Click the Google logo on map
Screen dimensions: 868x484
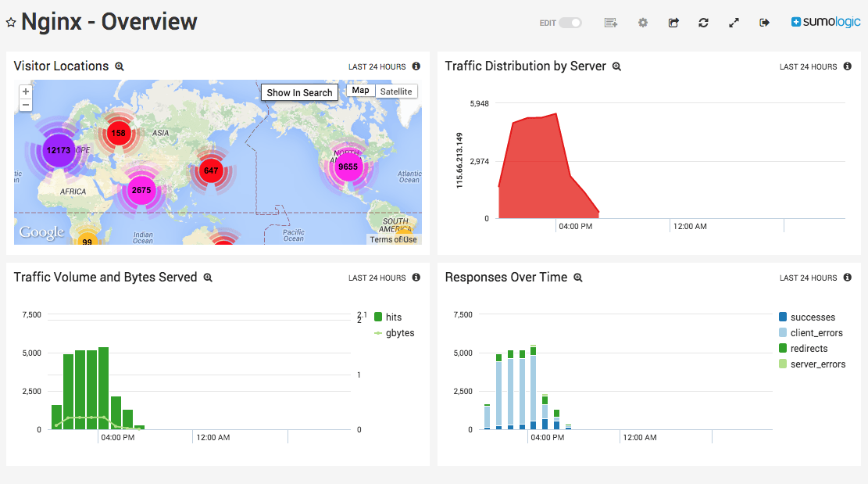[41, 232]
